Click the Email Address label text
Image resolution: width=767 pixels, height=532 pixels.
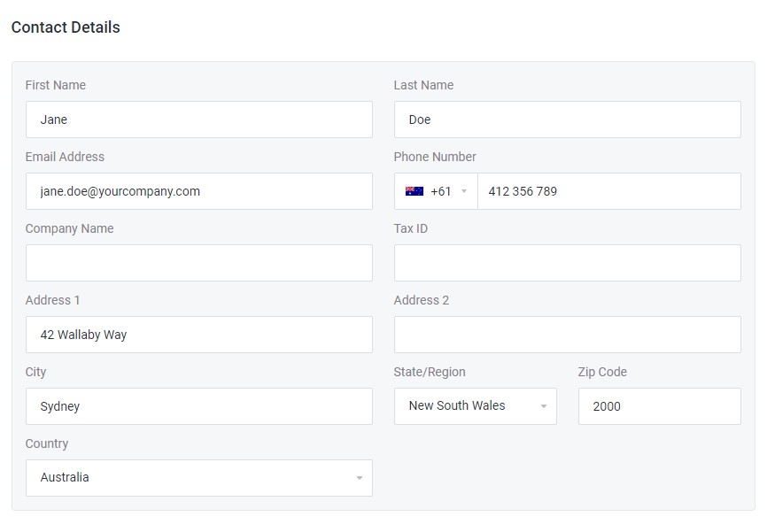click(x=65, y=157)
